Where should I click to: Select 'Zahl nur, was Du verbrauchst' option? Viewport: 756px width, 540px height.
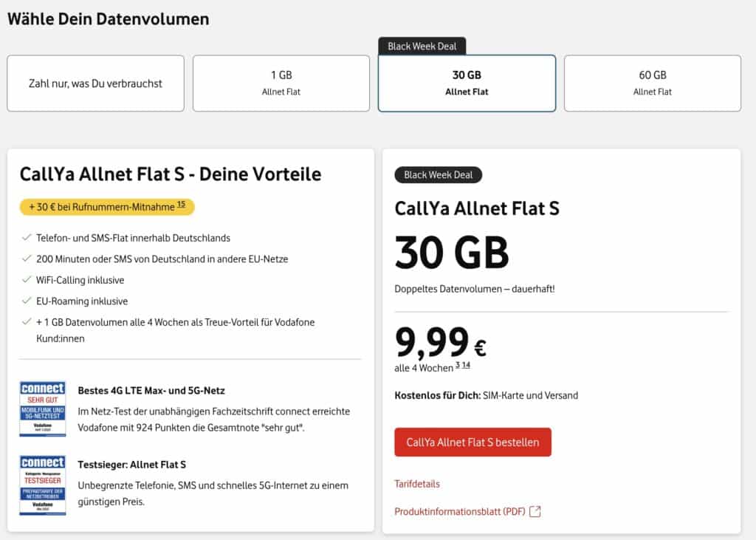[95, 83]
